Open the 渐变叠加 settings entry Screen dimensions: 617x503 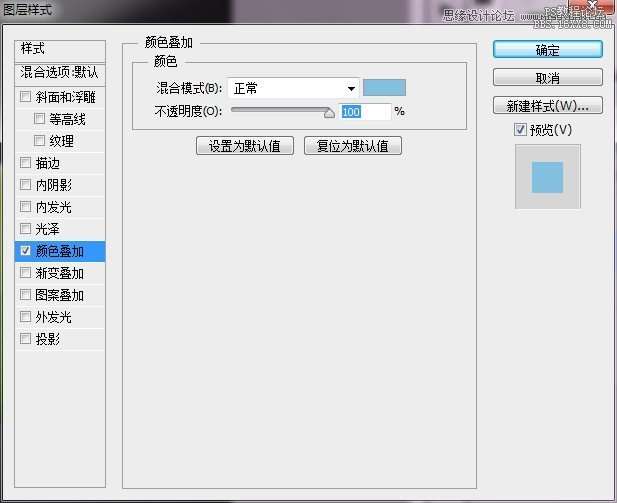point(60,273)
